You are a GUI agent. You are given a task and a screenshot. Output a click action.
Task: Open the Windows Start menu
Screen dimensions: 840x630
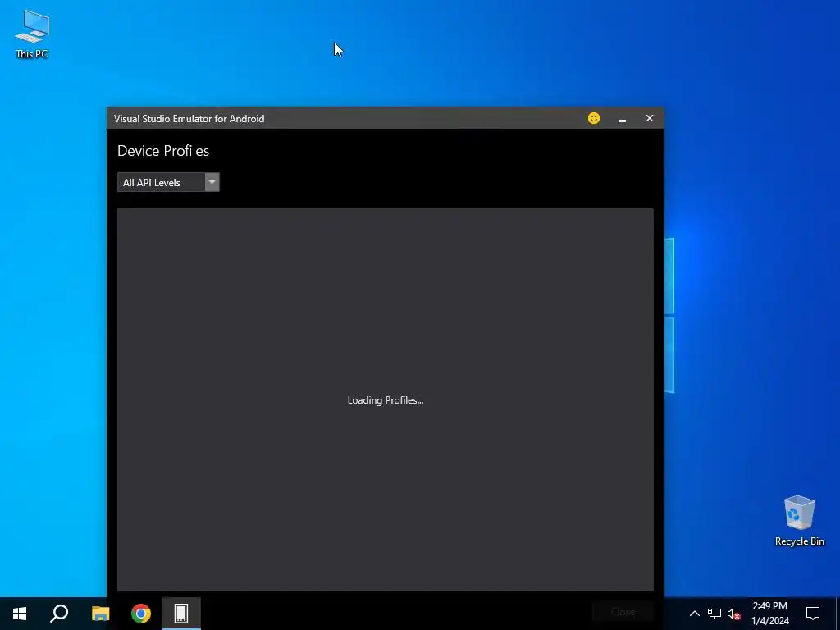pyautogui.click(x=20, y=614)
